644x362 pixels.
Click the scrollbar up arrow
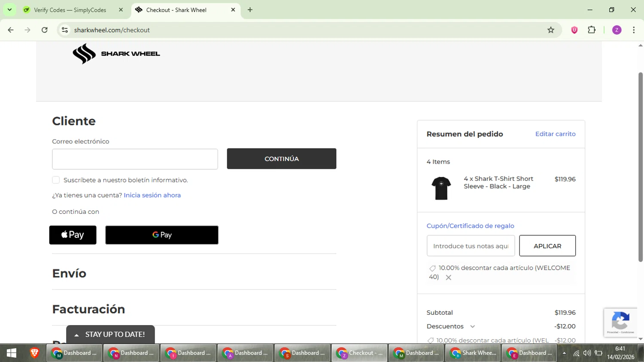pyautogui.click(x=640, y=45)
